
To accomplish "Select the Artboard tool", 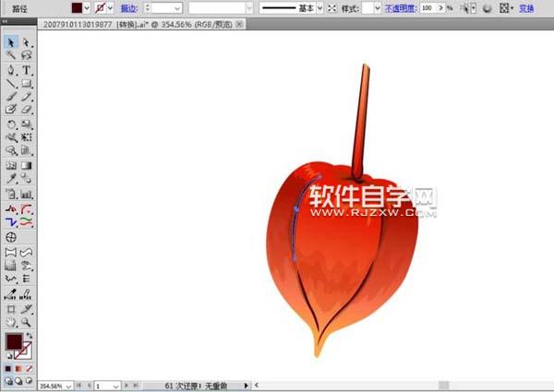I will [11, 309].
